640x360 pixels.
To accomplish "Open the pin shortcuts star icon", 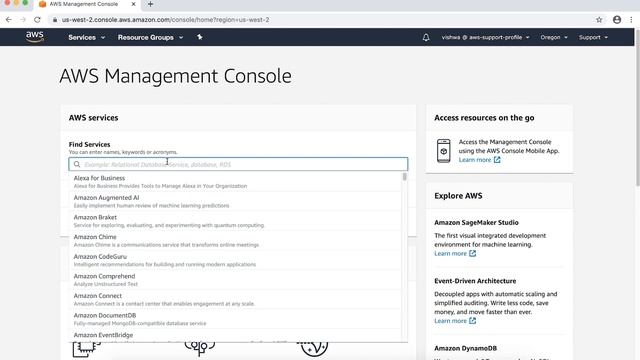I will [200, 37].
